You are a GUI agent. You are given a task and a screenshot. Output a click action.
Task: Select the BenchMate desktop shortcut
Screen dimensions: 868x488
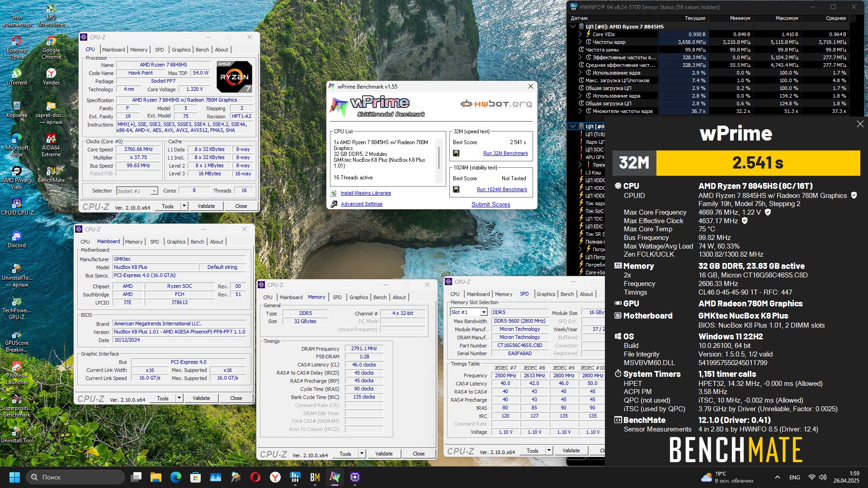[x=51, y=174]
